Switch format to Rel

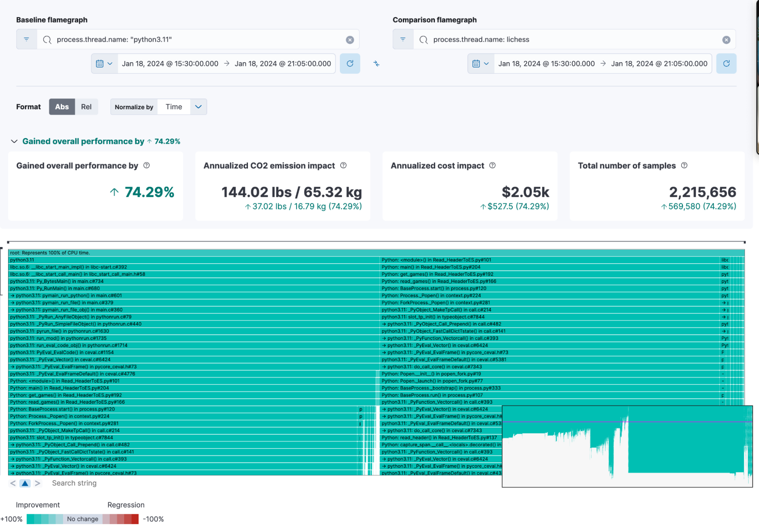(x=86, y=107)
